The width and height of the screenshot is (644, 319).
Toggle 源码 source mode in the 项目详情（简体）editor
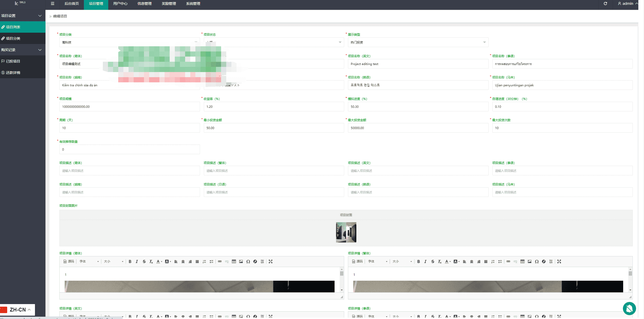[69, 261]
